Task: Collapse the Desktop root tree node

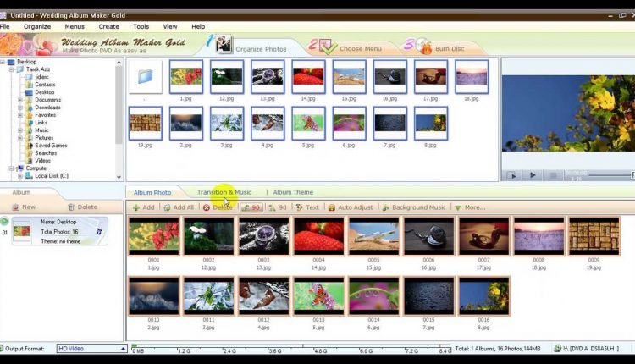Action: 3,62
